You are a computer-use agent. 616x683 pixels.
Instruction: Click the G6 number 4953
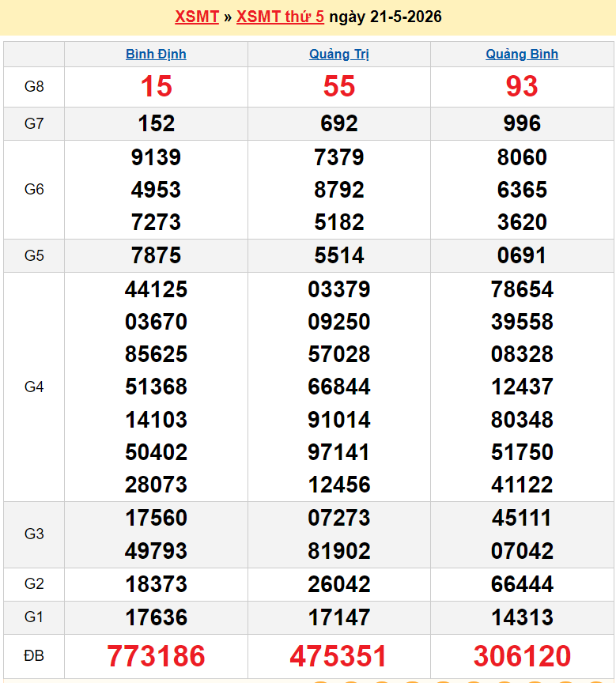tap(156, 190)
